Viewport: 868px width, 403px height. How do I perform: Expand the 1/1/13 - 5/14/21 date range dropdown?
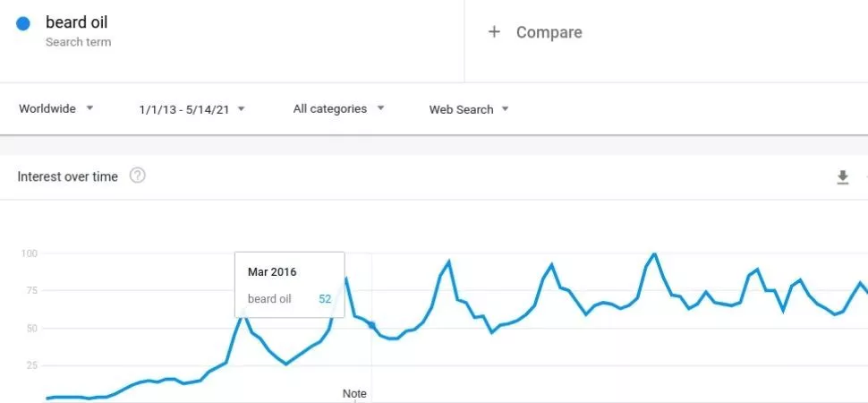(x=191, y=109)
